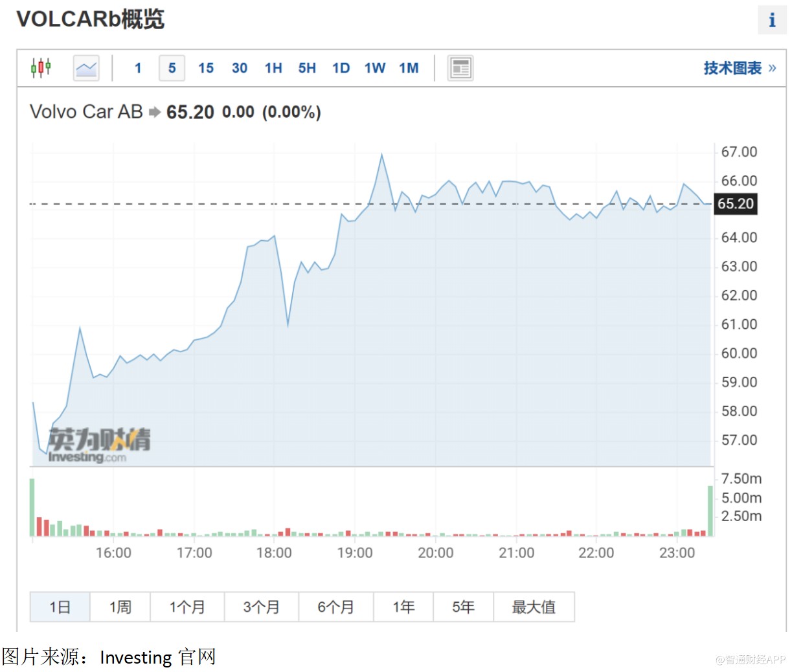Click the 2.50m volume axis label
Screen dimensions: 792x672
coord(741,517)
